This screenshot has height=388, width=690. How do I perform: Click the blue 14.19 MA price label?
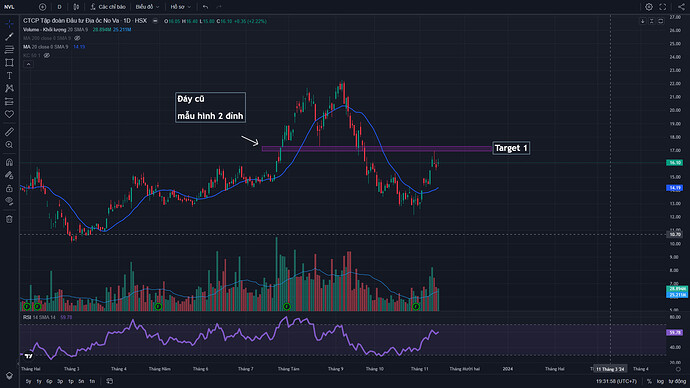(x=674, y=188)
